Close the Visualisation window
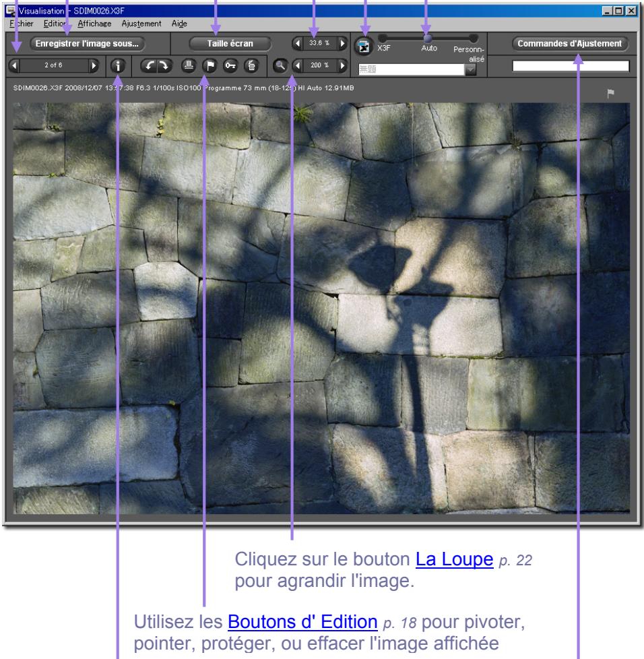This screenshot has height=659, width=644. [x=631, y=11]
